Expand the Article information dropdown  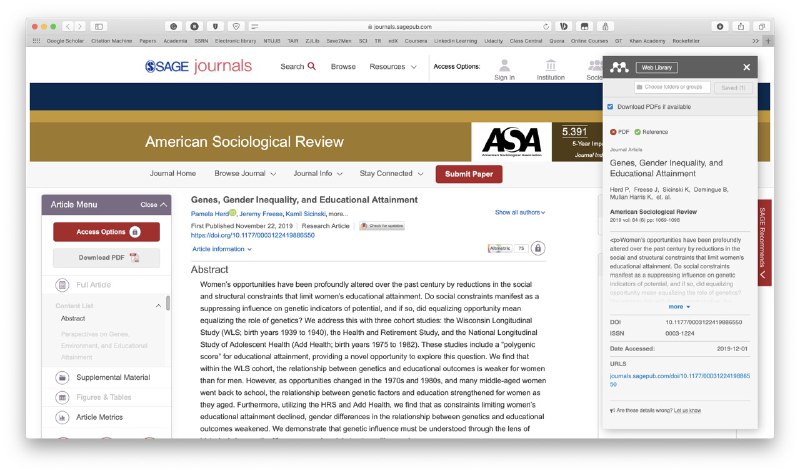[x=221, y=249]
